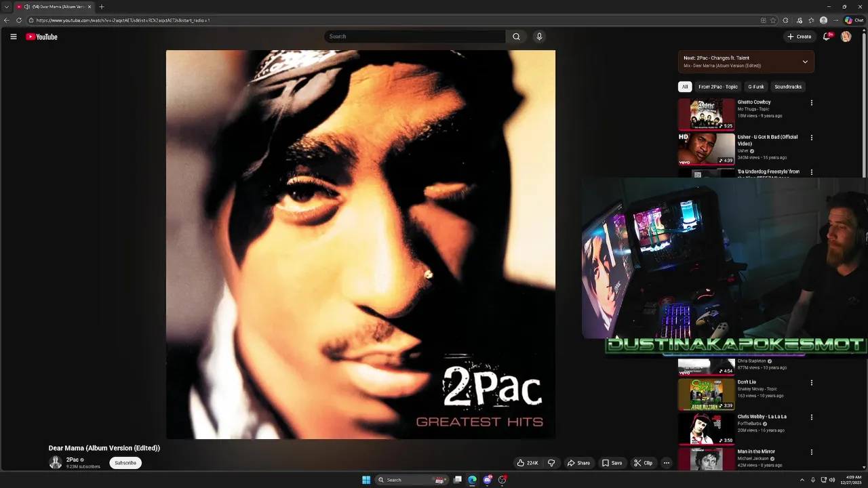Image resolution: width=868 pixels, height=488 pixels.
Task: Select the G-Funk filter chip
Action: point(756,87)
